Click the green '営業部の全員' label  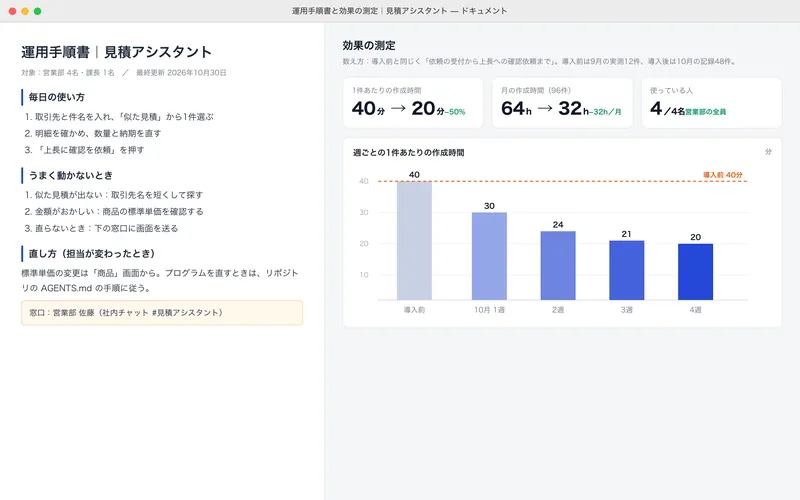coord(706,112)
